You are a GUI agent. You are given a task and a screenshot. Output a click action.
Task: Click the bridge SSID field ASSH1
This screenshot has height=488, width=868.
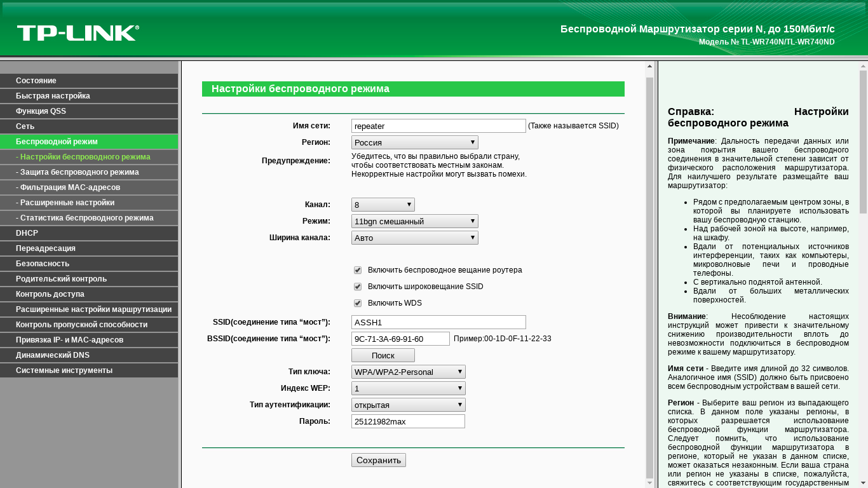click(438, 322)
